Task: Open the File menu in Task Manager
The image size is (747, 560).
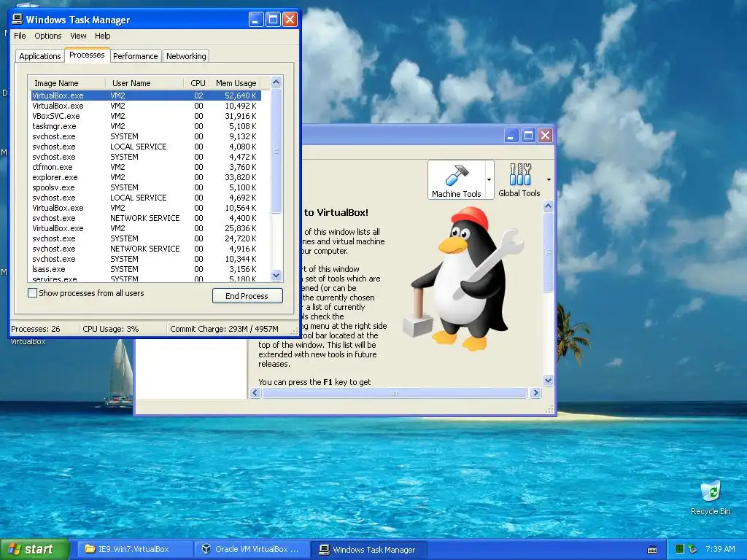Action: click(x=20, y=36)
